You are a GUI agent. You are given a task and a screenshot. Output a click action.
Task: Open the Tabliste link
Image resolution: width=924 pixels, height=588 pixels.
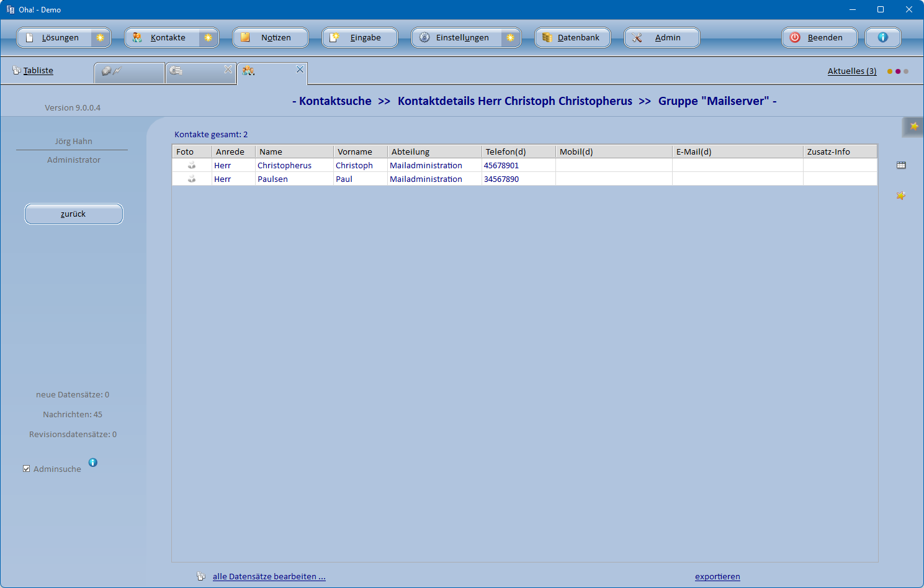point(38,71)
